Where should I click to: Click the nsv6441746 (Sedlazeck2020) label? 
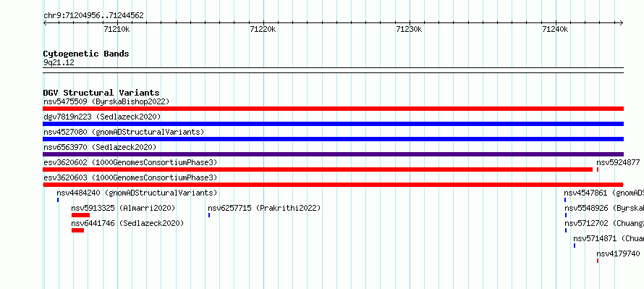pyautogui.click(x=127, y=223)
